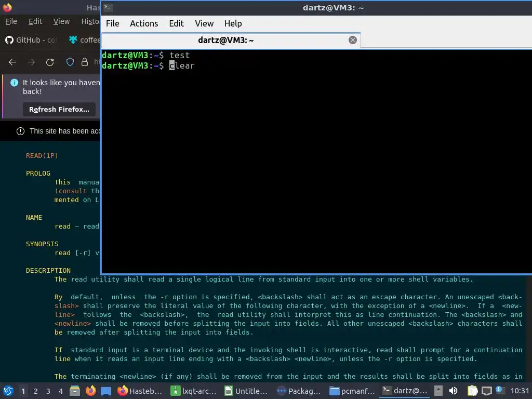Viewport: 532px width, 399px height.
Task: Select the dartz@ terminal taskbar button
Action: pos(405,391)
